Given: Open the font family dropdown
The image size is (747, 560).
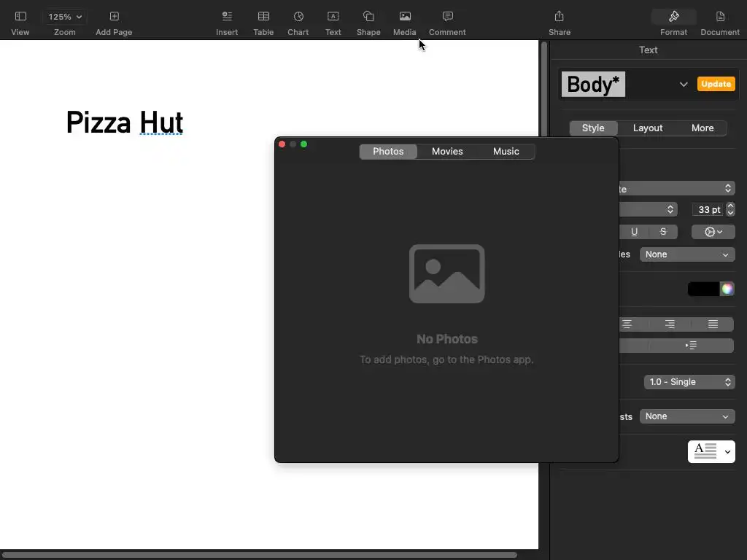Looking at the screenshot, I should coord(677,189).
